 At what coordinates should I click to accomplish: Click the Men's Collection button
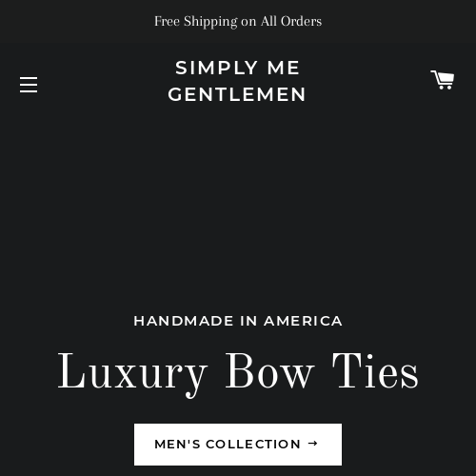238,445
